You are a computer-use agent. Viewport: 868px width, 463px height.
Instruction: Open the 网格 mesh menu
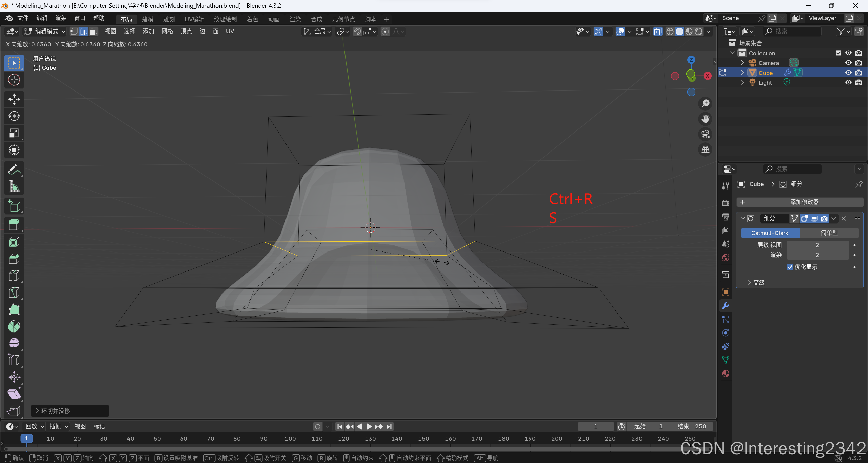click(x=167, y=32)
